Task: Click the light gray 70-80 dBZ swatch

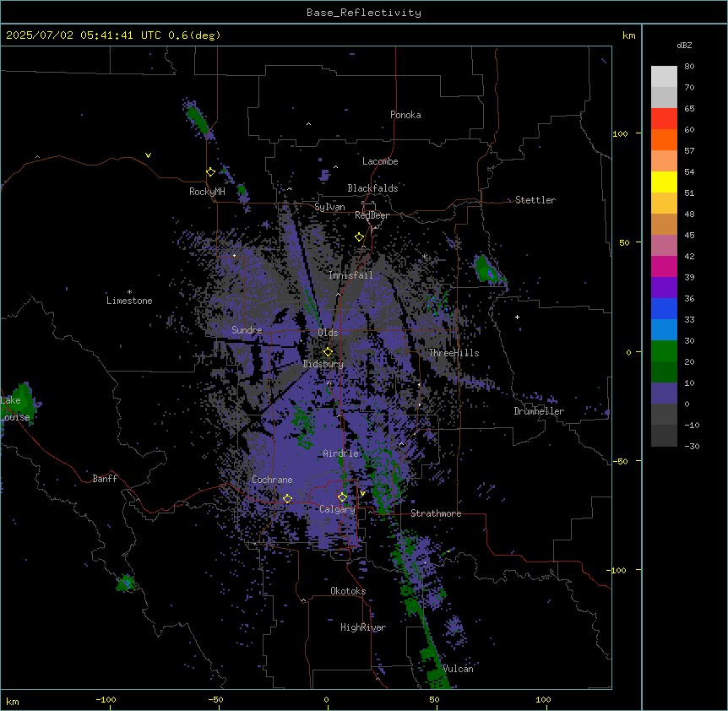Action: [x=664, y=77]
